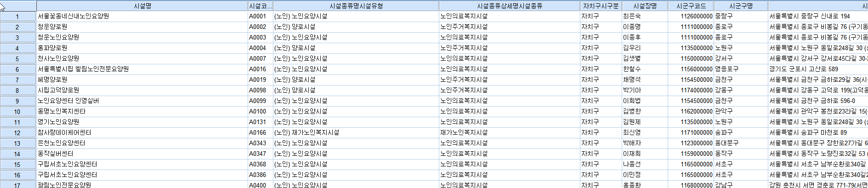This screenshot has height=188, width=868.
Task: Select facility code A0368
Action: click(x=260, y=164)
